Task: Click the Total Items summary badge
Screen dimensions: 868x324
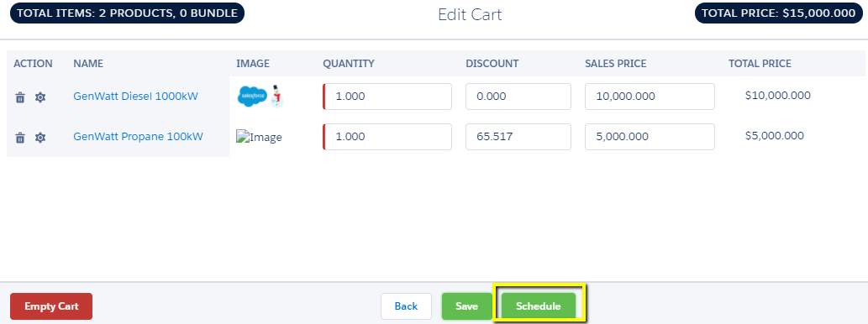Action: [x=128, y=13]
